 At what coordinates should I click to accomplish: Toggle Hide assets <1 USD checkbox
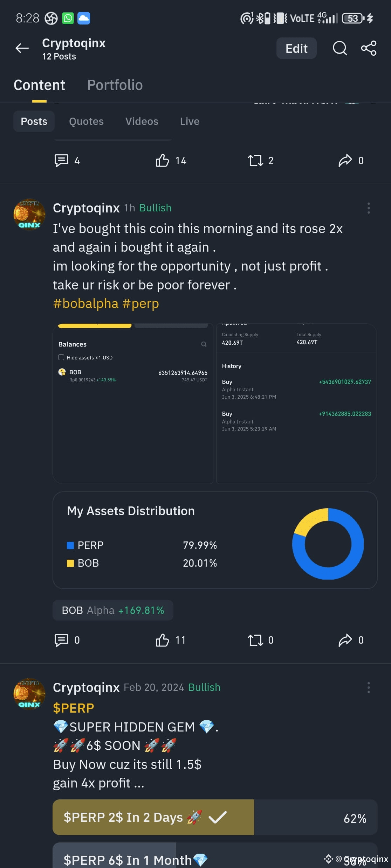pyautogui.click(x=61, y=357)
